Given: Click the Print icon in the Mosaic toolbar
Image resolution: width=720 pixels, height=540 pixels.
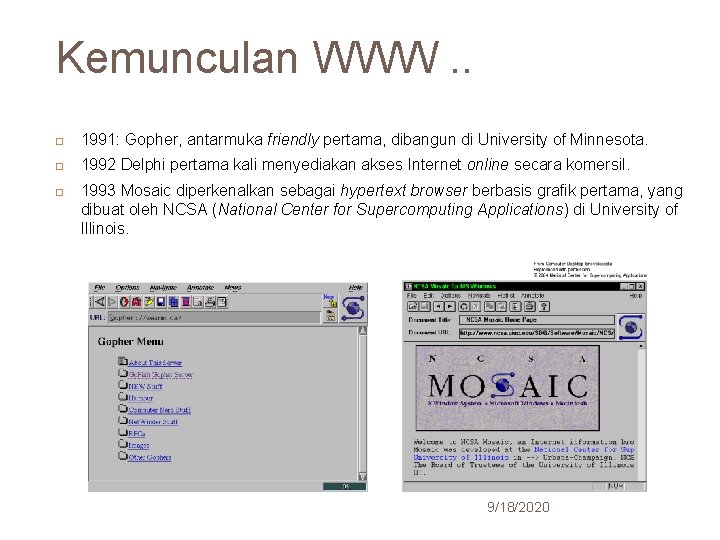Looking at the screenshot, I should [529, 307].
